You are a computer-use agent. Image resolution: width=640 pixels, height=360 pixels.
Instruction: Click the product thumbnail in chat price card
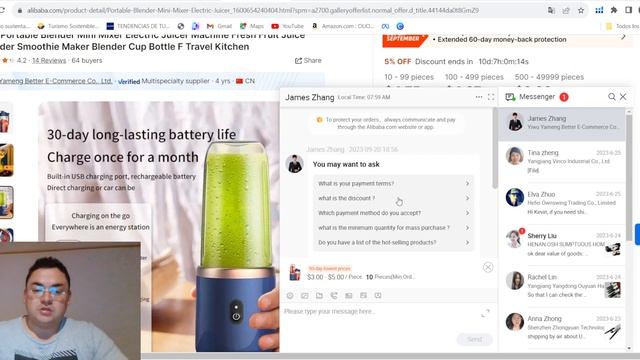[295, 273]
